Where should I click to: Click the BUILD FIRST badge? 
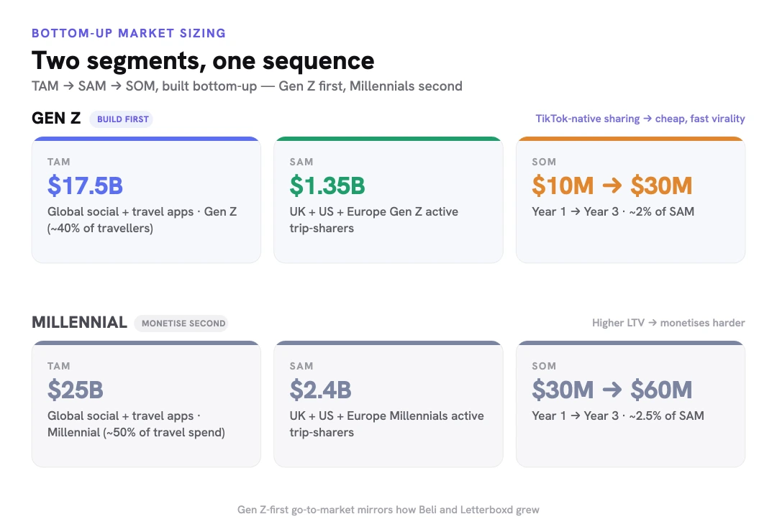pos(122,119)
